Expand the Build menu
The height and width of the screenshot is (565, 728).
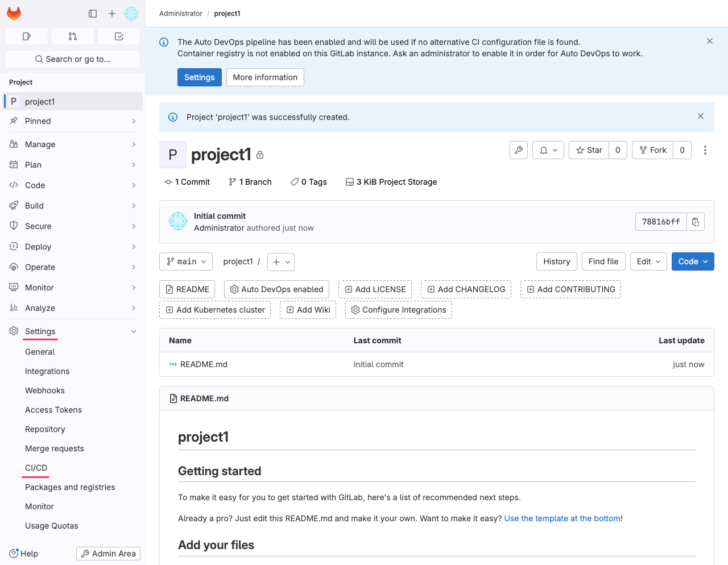pos(73,206)
